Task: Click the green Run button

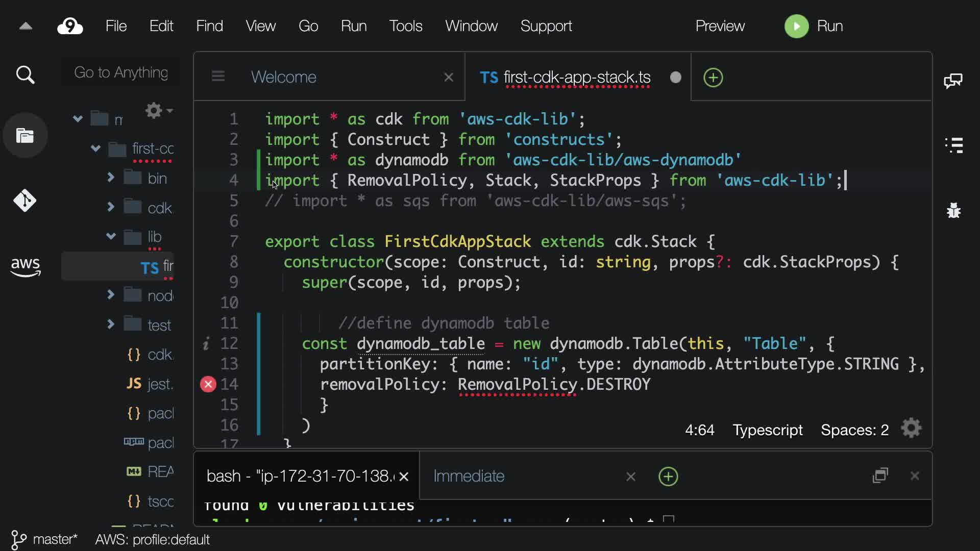Action: click(x=796, y=26)
